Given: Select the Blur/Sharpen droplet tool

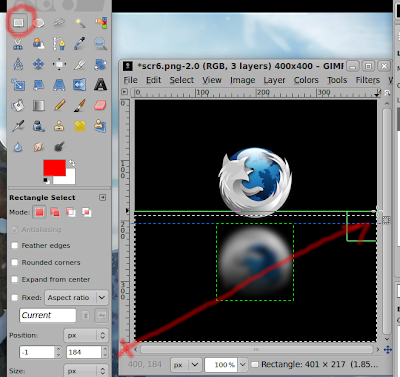Looking at the screenshot, I should point(18,147).
